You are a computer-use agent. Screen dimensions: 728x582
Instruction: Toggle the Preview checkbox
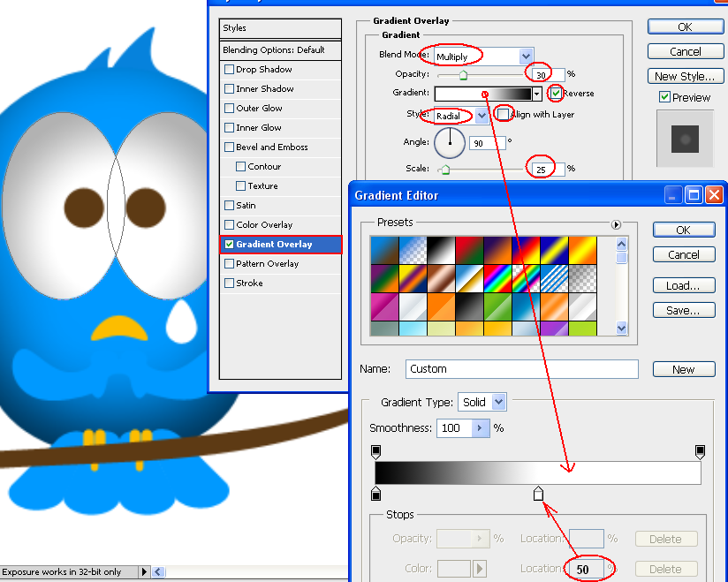664,97
